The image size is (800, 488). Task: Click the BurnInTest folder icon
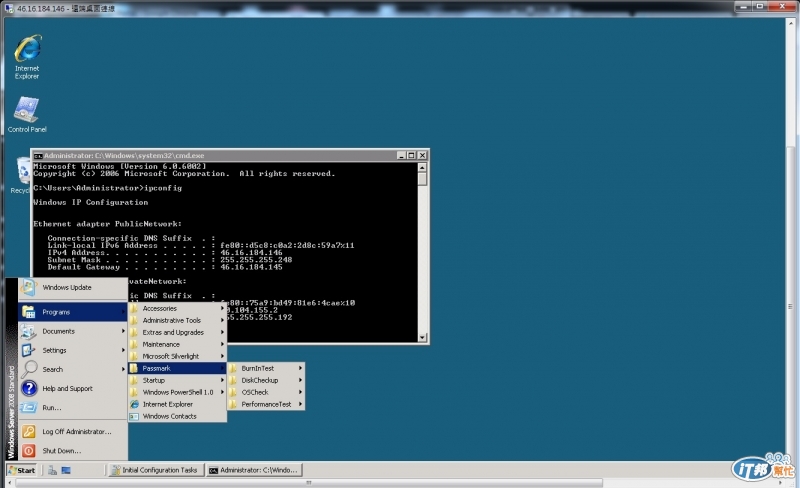233,368
